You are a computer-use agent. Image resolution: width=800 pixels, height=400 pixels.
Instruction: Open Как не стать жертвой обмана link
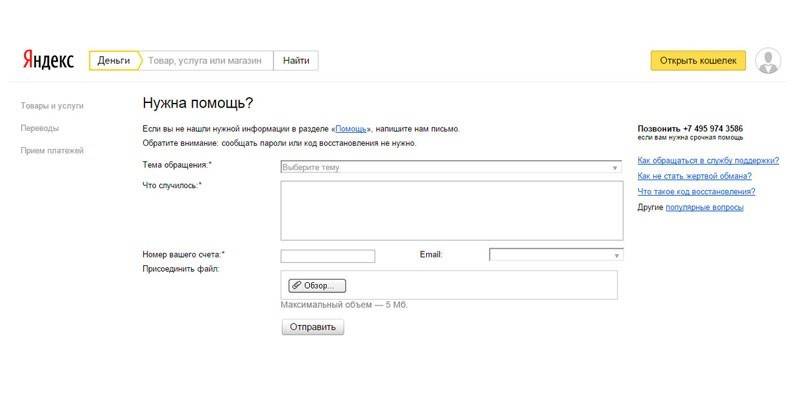click(x=694, y=176)
